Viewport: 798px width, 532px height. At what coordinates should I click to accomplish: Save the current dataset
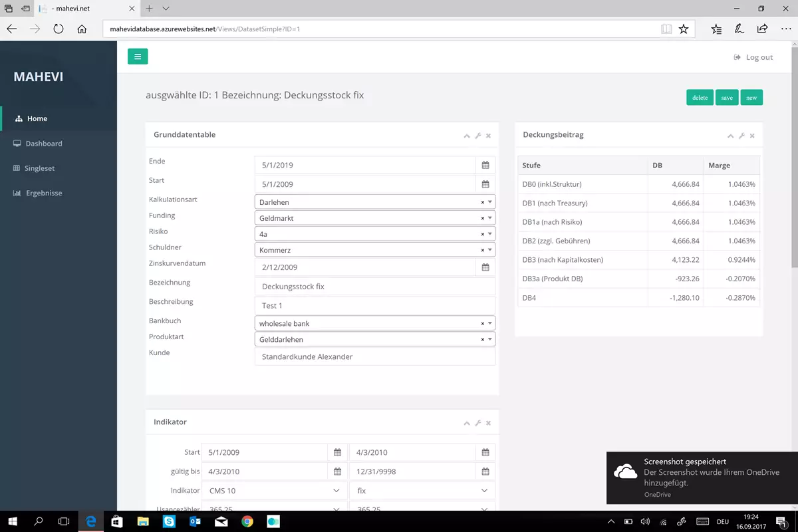pos(727,97)
